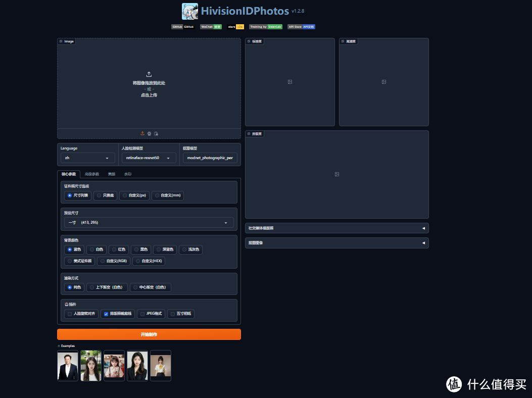Open the 预设尺寸 dropdown showing 一寸
The width and height of the screenshot is (532, 398).
pyautogui.click(x=149, y=222)
